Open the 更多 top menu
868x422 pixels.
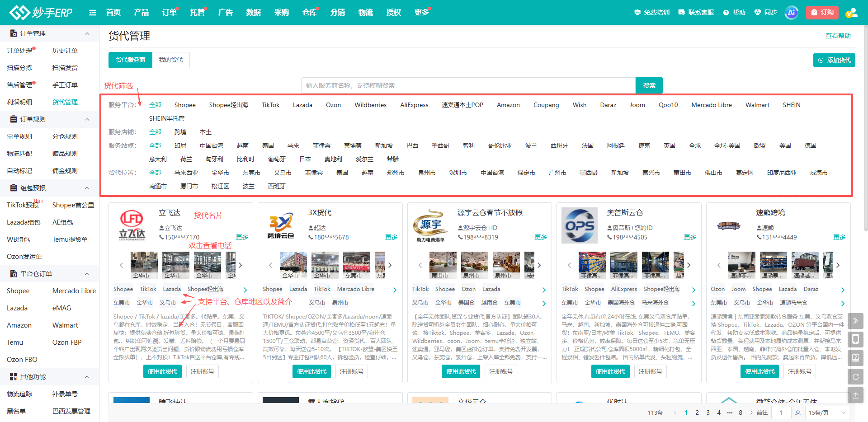[422, 13]
